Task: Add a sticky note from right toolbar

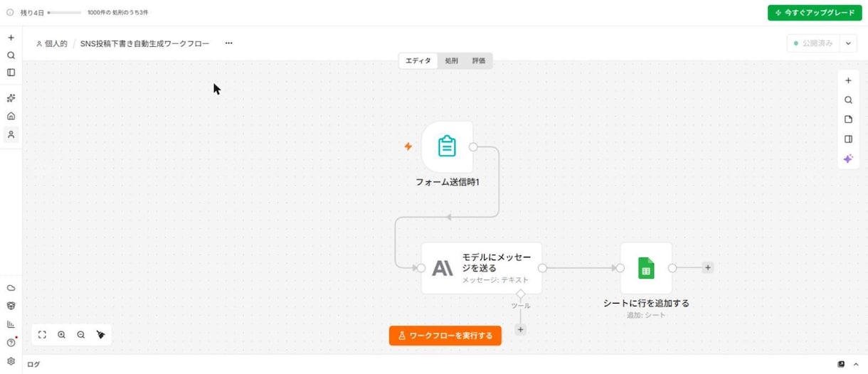Action: click(x=848, y=119)
